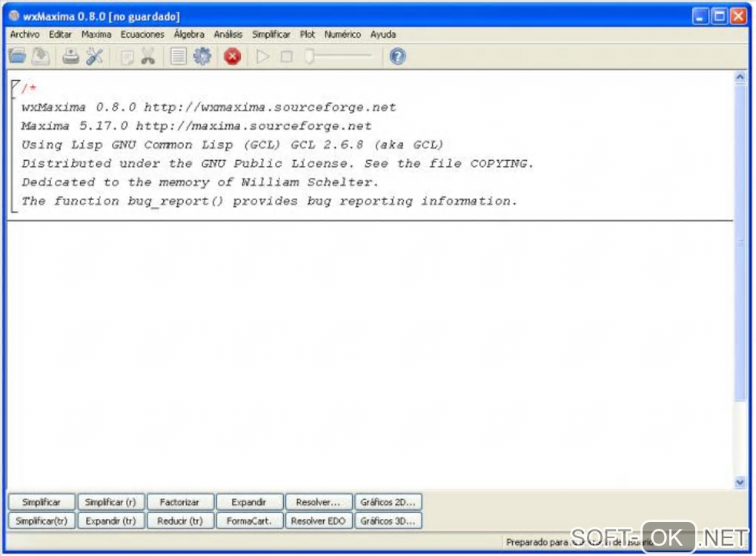Open the Maxima menu
This screenshot has height=556, width=756.
(x=96, y=34)
